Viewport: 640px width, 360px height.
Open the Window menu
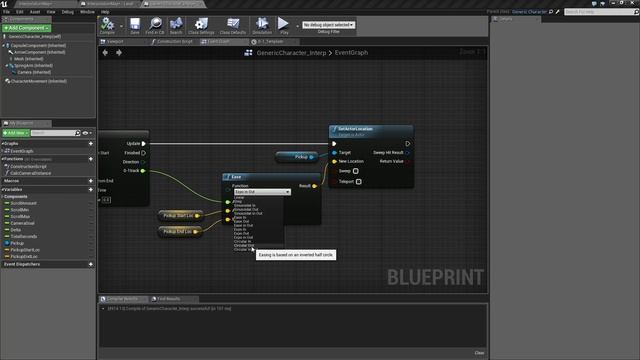tap(87, 12)
